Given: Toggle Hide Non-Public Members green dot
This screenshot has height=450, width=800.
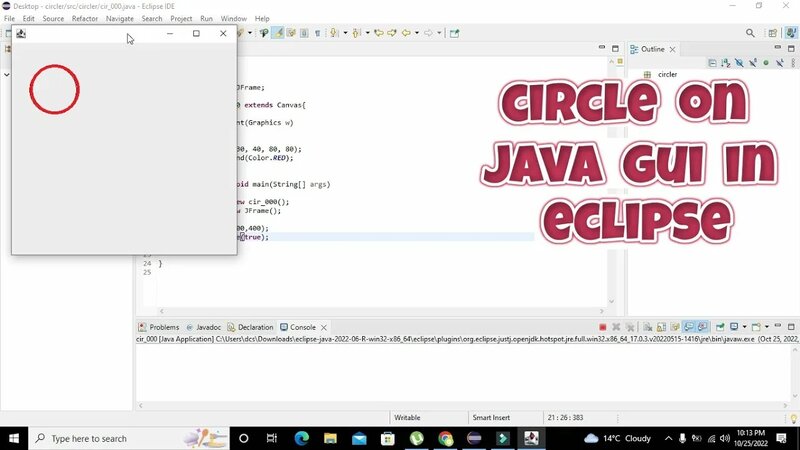Looking at the screenshot, I should (766, 63).
